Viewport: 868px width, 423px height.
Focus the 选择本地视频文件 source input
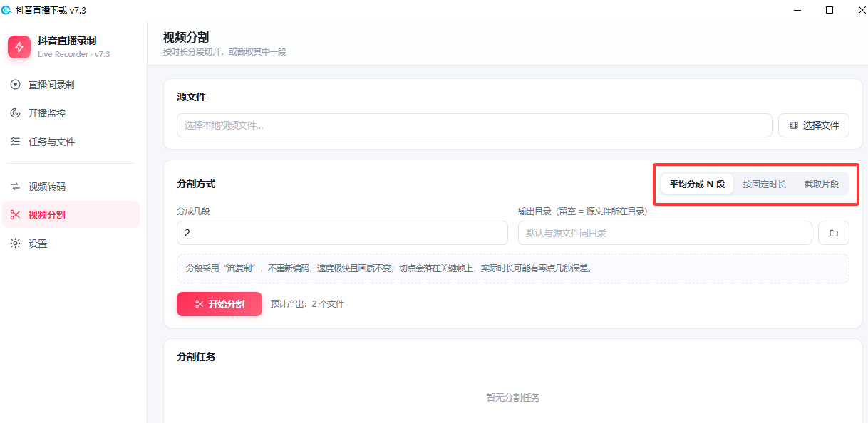475,125
